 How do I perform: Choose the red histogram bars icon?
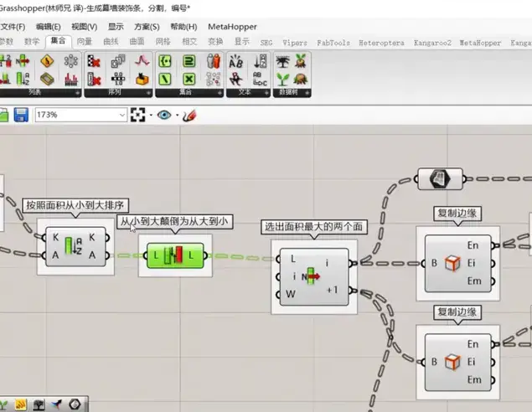point(71,79)
